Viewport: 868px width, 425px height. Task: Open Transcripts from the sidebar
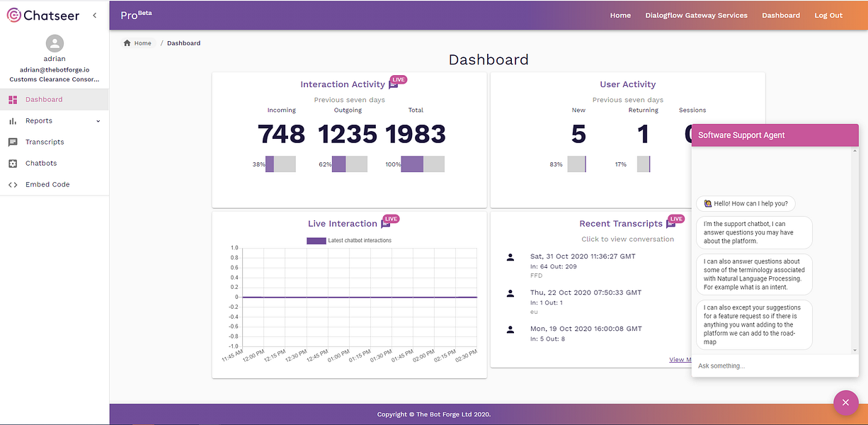[55, 142]
